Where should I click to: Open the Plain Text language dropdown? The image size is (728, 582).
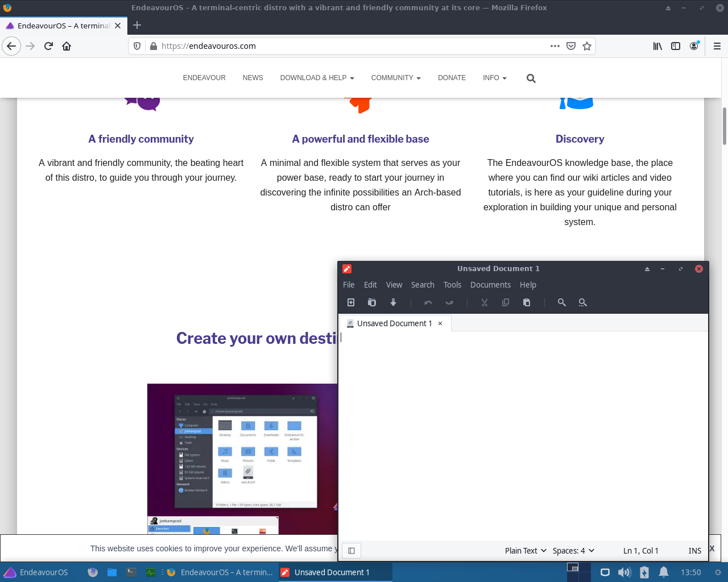[x=526, y=551]
